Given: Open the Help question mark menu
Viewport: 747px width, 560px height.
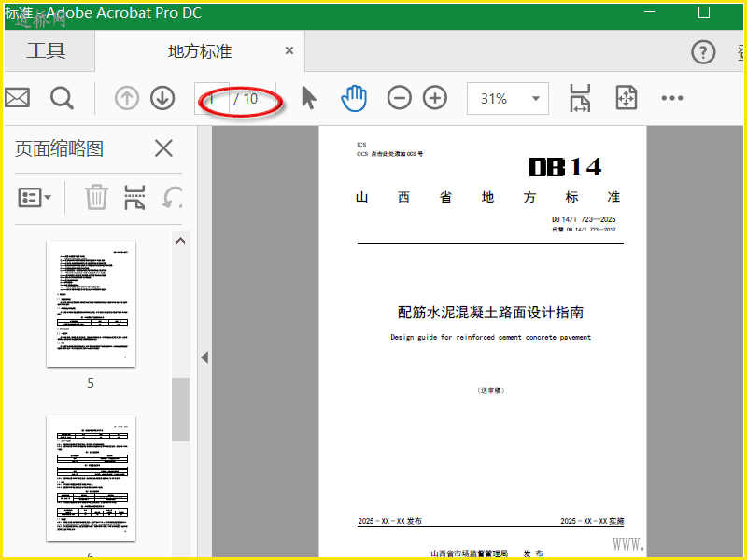Looking at the screenshot, I should [703, 52].
